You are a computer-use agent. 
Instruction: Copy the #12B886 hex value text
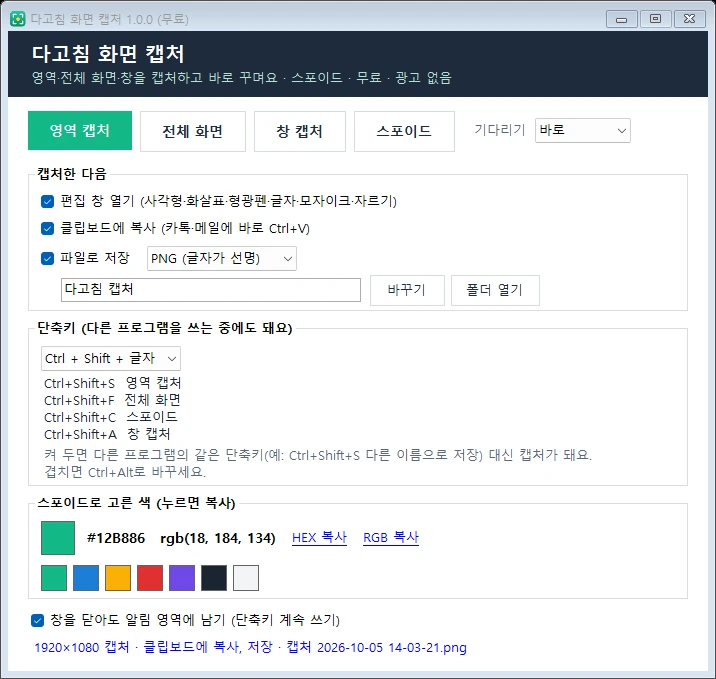pyautogui.click(x=116, y=538)
